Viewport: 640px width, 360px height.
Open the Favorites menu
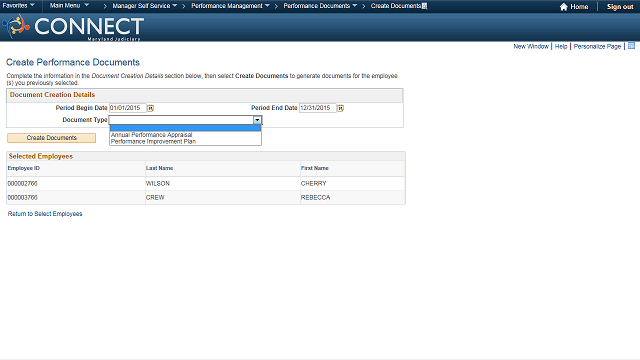[18, 6]
